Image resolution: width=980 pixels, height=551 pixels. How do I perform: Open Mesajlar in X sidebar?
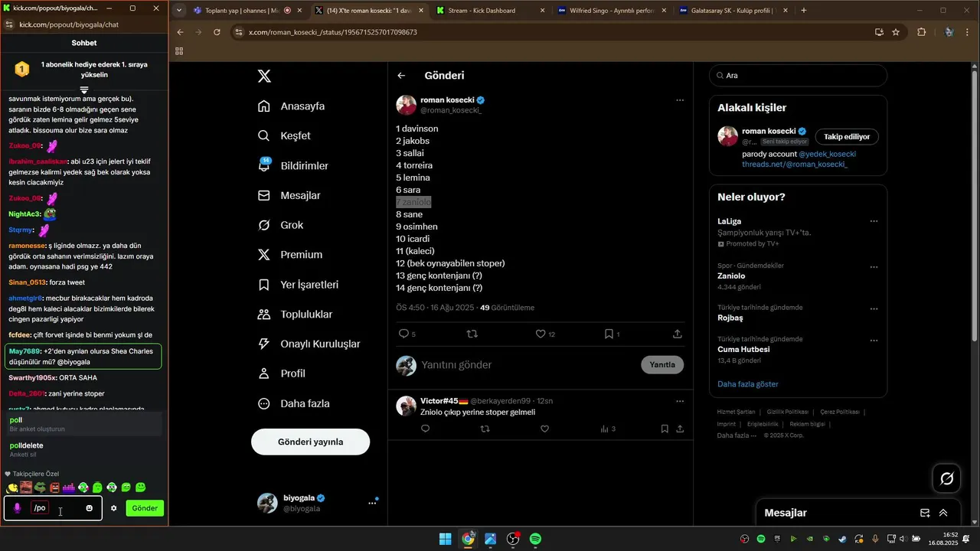290,195
